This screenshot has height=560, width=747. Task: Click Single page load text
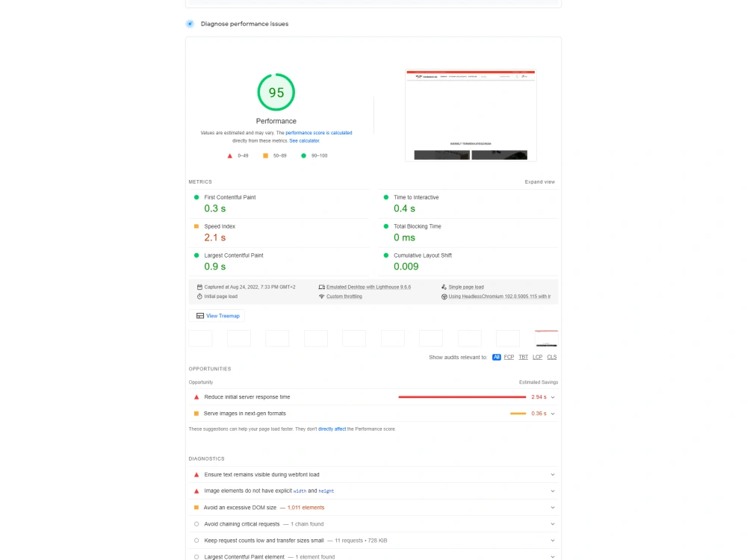466,287
